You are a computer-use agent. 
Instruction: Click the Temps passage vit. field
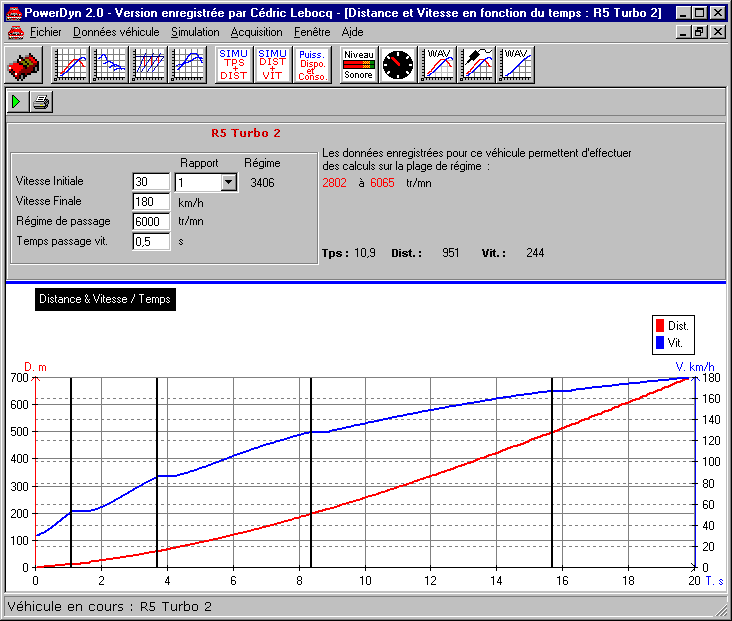pyautogui.click(x=151, y=241)
